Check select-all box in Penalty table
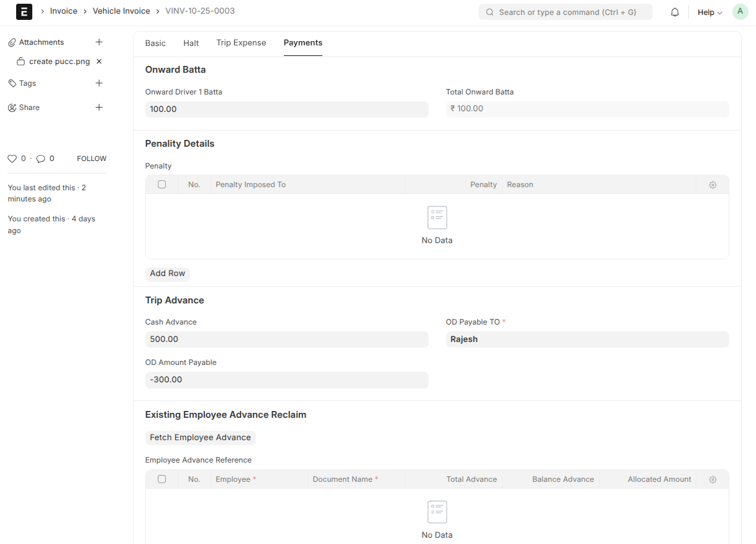The height and width of the screenshot is (544, 756). pyautogui.click(x=162, y=185)
